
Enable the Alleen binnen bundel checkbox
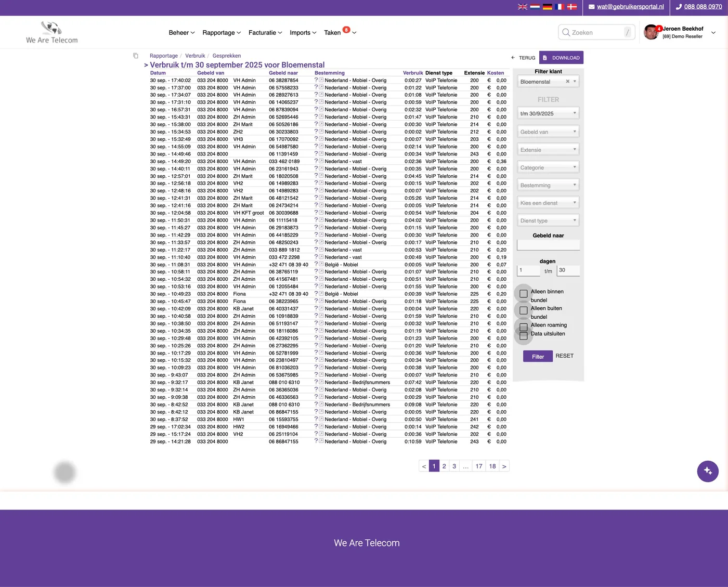(x=524, y=294)
